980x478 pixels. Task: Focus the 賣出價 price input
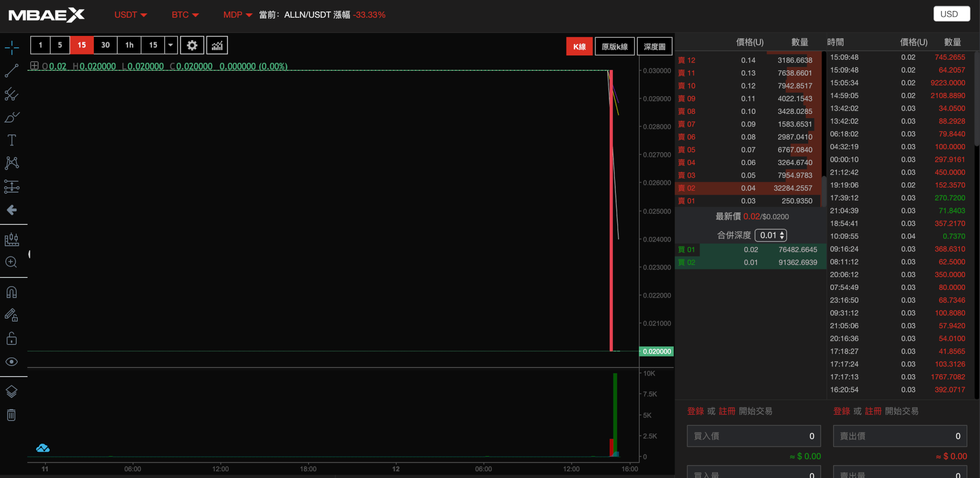pyautogui.click(x=900, y=436)
